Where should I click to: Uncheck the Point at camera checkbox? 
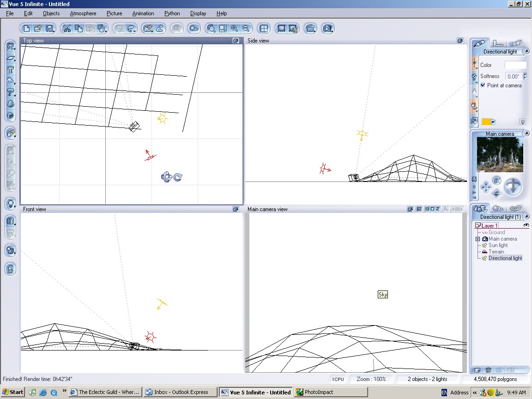483,85
